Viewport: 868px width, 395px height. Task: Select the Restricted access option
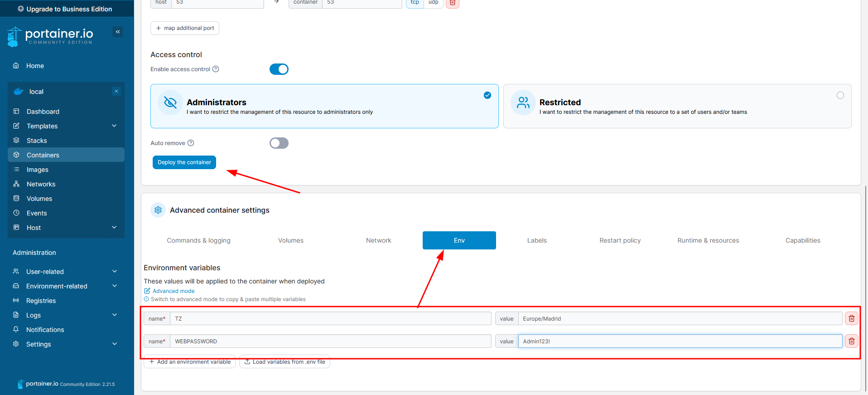(840, 95)
